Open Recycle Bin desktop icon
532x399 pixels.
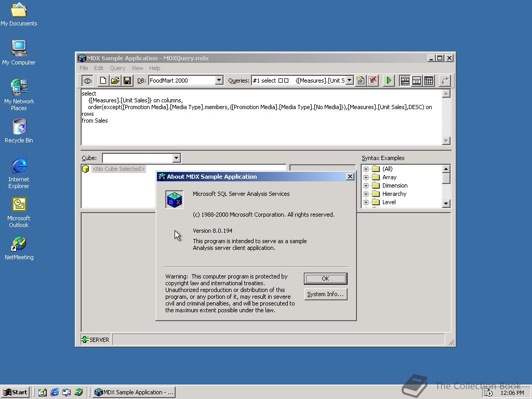coord(19,131)
